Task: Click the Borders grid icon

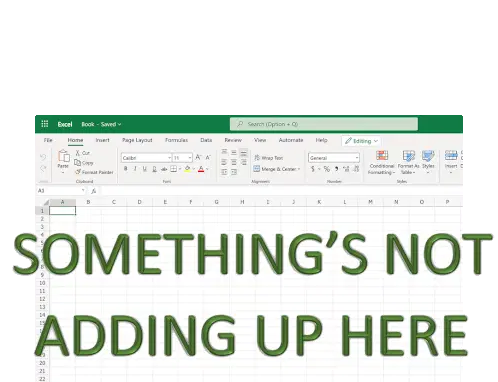Action: pos(173,169)
